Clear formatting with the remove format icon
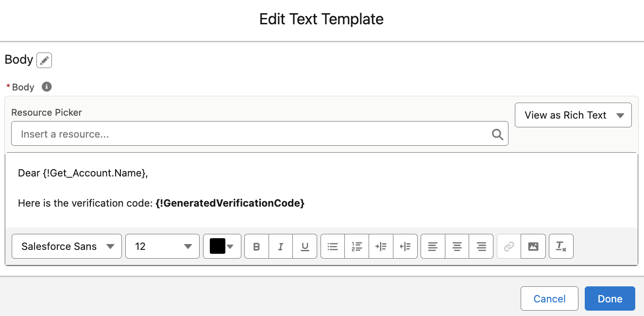644x316 pixels. point(561,246)
